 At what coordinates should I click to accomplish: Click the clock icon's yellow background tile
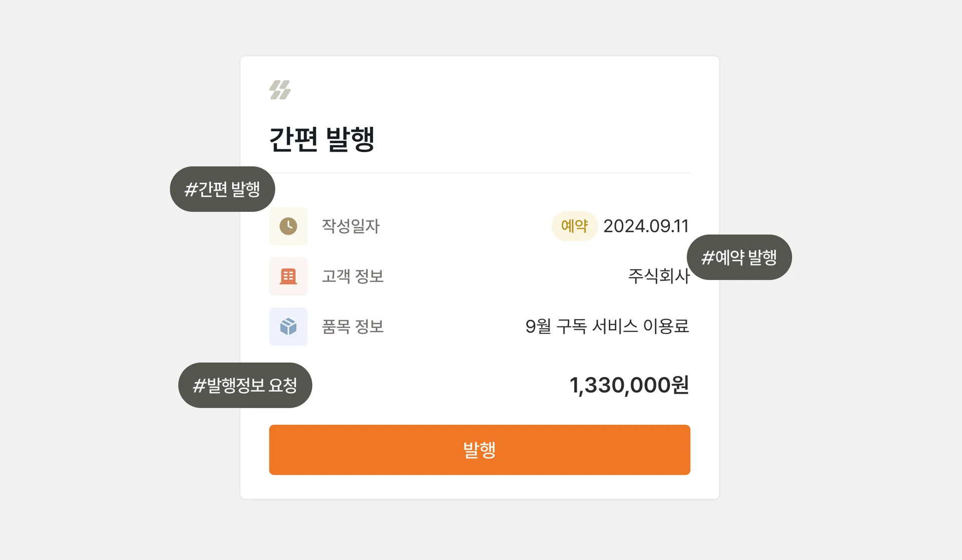click(x=288, y=226)
